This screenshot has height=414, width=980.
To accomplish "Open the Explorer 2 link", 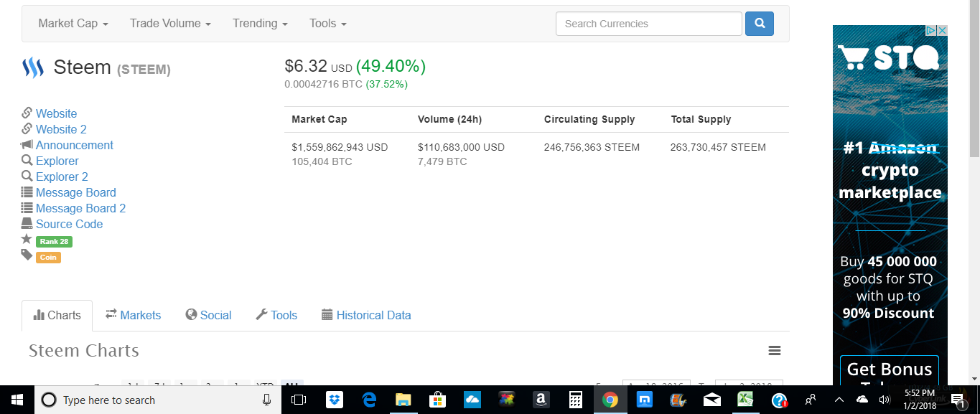I will [x=62, y=177].
